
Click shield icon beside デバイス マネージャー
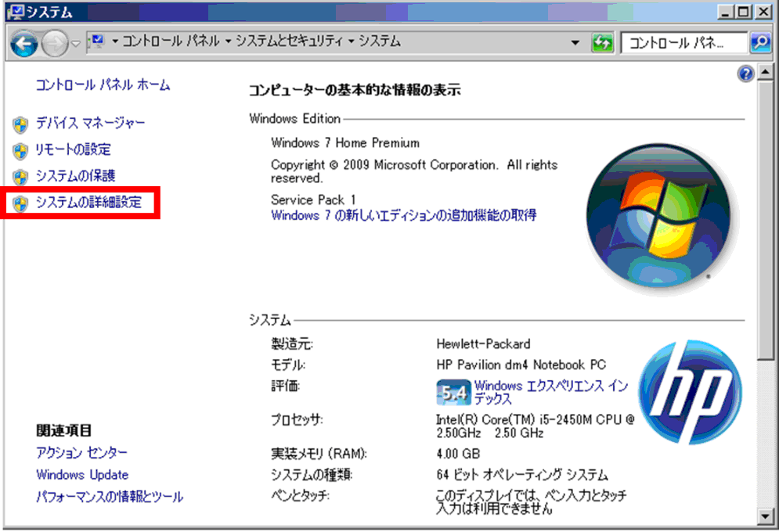20,124
